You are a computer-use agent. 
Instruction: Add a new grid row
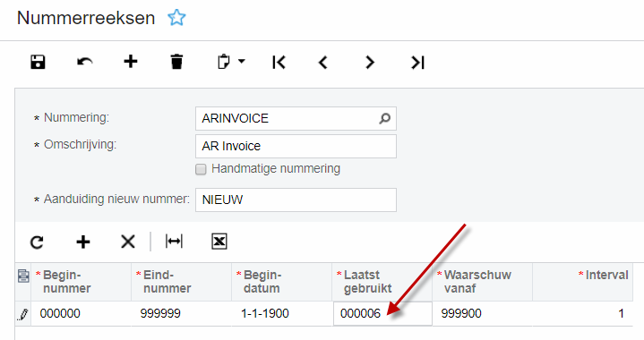(x=83, y=242)
